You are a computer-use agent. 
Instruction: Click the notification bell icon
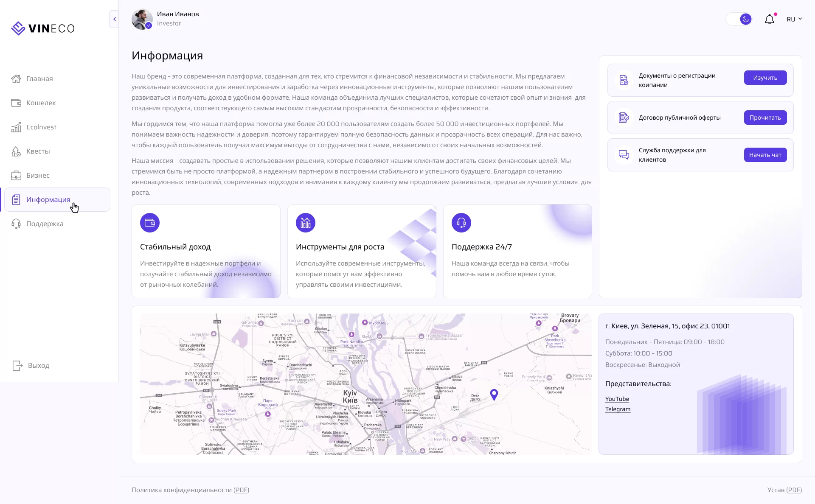769,20
